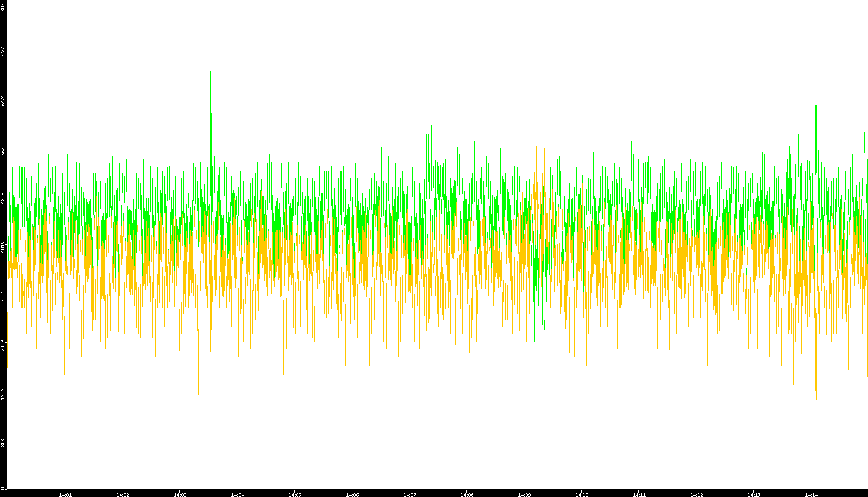Click the 14:12 time marker
868x497 pixels.
[696, 494]
